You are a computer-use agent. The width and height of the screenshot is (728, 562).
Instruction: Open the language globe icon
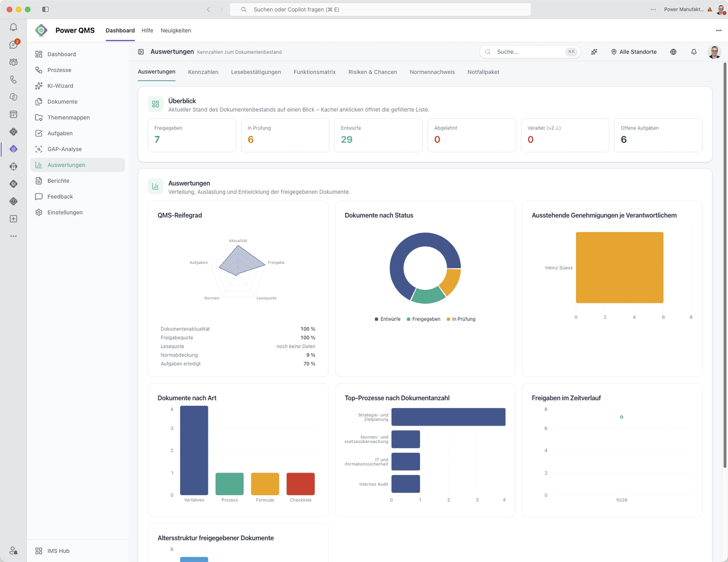673,52
